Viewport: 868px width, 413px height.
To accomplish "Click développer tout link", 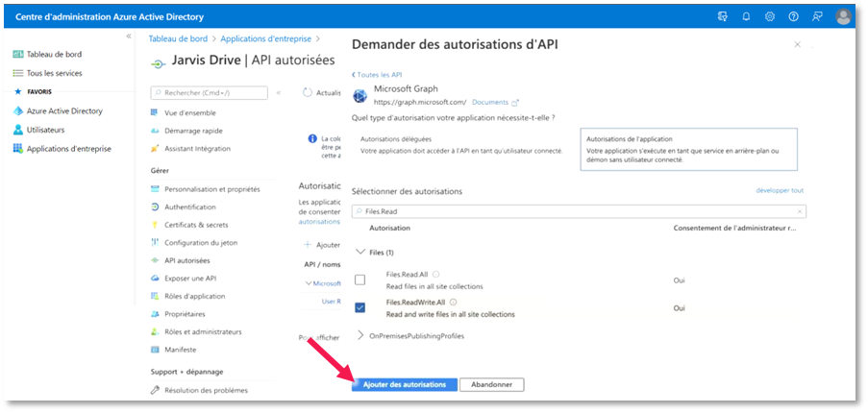I will (780, 190).
